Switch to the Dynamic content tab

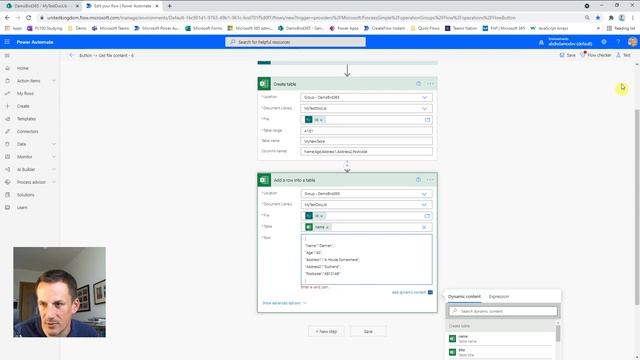coord(464,297)
